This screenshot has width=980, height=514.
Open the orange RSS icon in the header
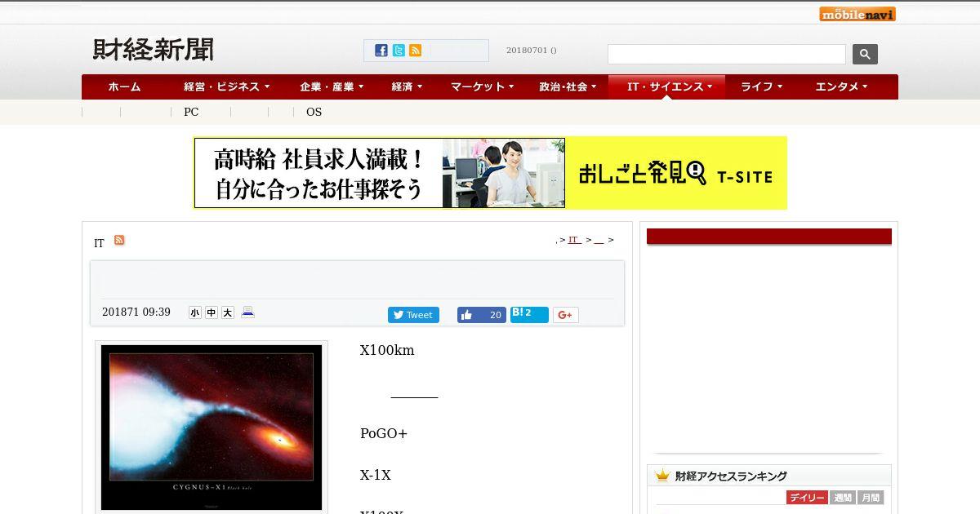[x=416, y=51]
